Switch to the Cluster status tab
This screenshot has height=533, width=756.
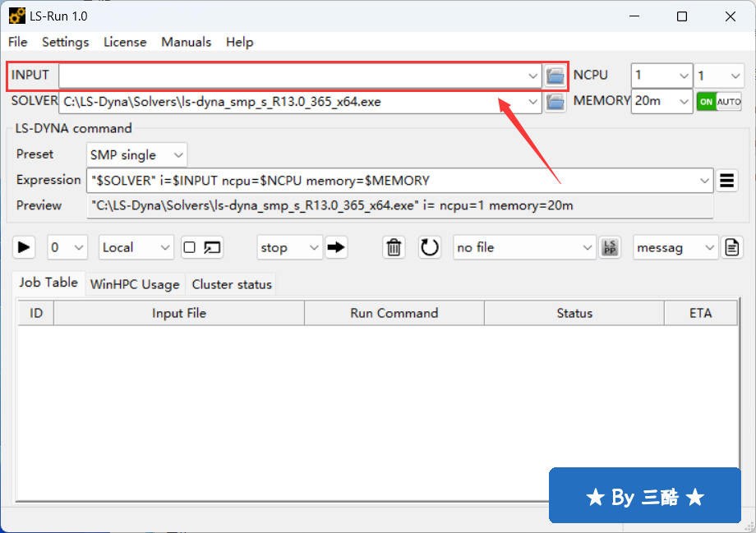point(232,284)
